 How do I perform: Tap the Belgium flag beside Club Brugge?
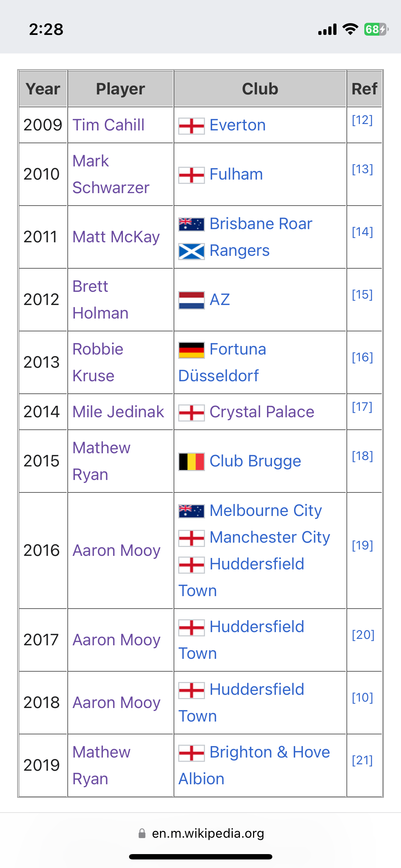click(191, 462)
